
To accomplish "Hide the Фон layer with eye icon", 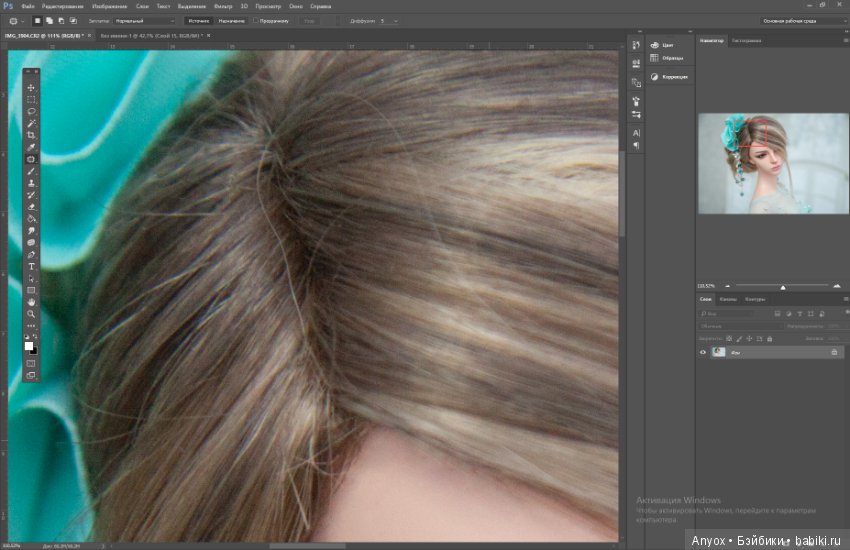I will click(703, 352).
